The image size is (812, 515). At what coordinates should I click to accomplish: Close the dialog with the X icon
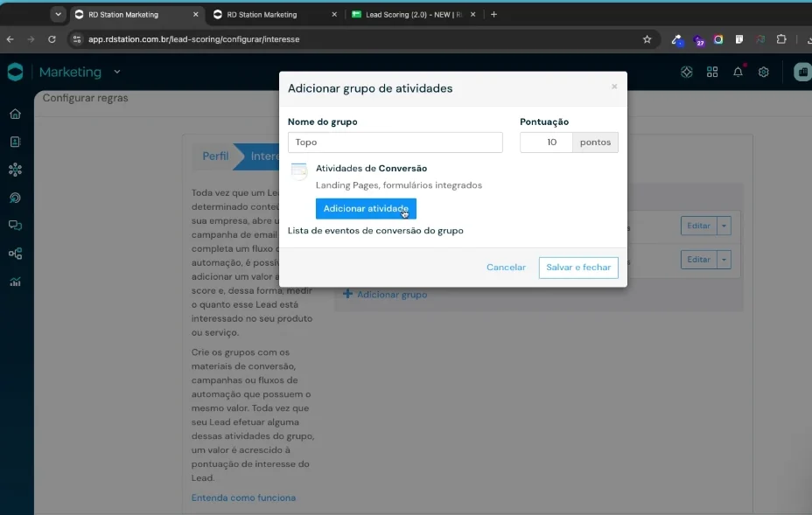pyautogui.click(x=614, y=87)
